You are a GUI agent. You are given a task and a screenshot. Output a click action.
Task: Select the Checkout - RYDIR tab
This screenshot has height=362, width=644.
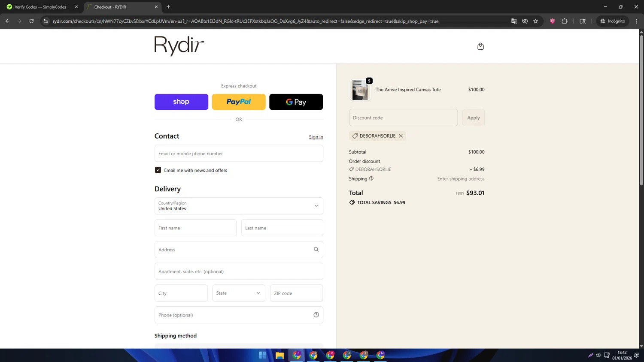coord(122,7)
